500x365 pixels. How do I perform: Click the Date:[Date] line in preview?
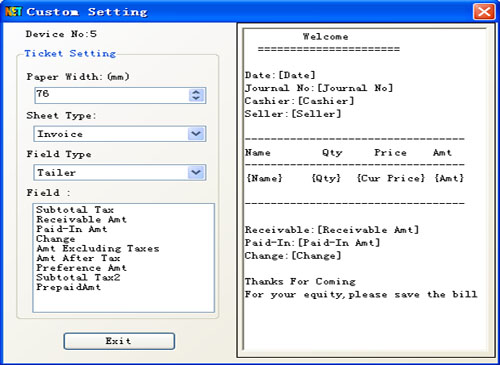tap(280, 75)
